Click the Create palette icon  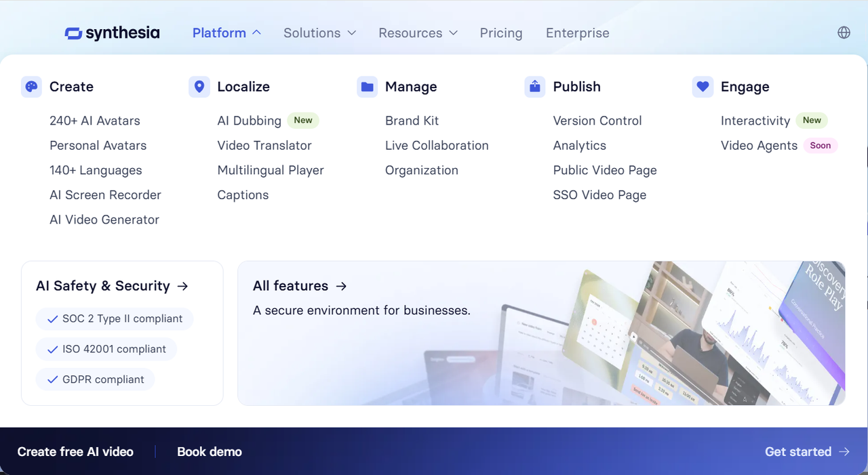pyautogui.click(x=31, y=87)
